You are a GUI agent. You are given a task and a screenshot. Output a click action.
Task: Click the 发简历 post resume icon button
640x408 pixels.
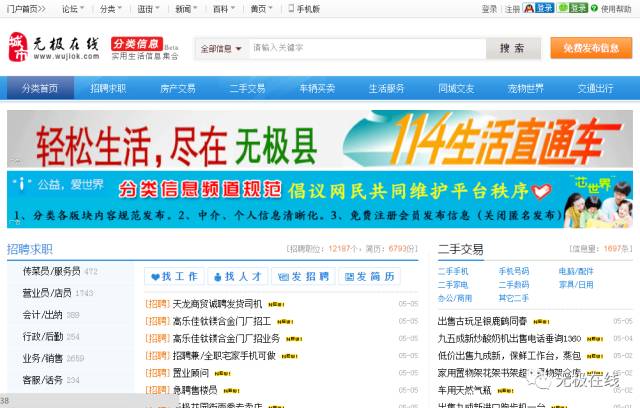coord(369,277)
